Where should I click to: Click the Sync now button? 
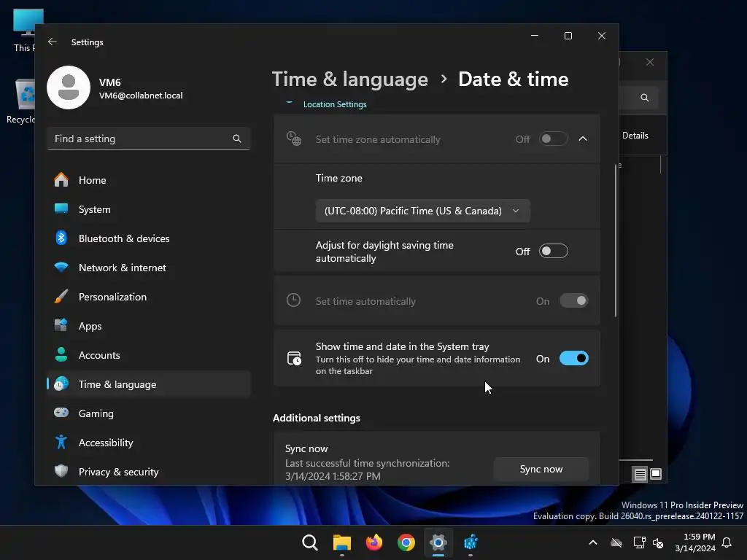pyautogui.click(x=541, y=469)
